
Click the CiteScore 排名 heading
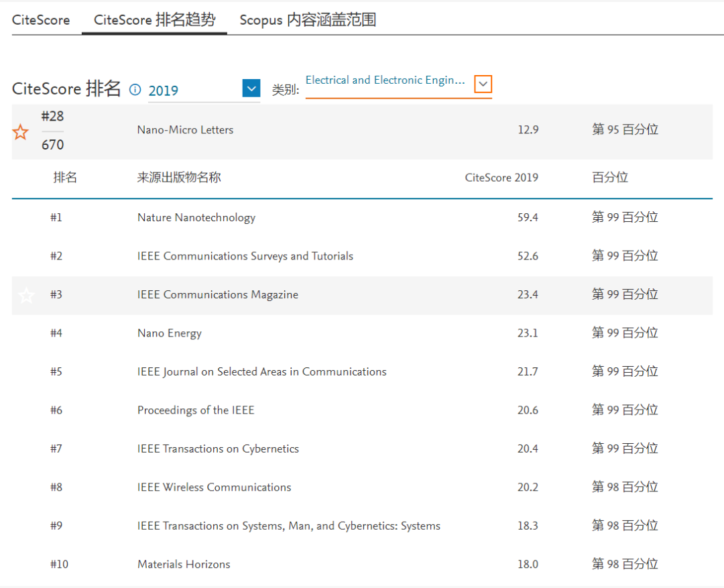point(66,89)
